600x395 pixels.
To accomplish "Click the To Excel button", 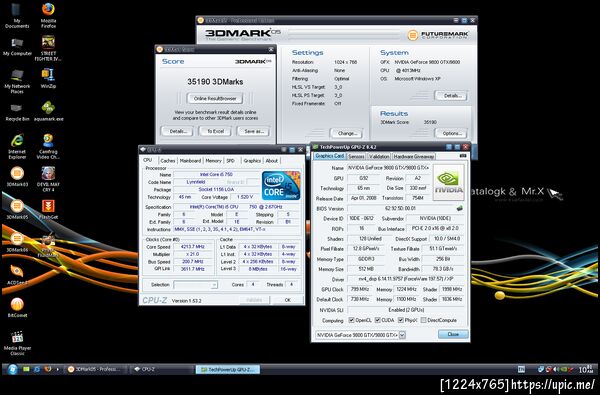I will 215,131.
